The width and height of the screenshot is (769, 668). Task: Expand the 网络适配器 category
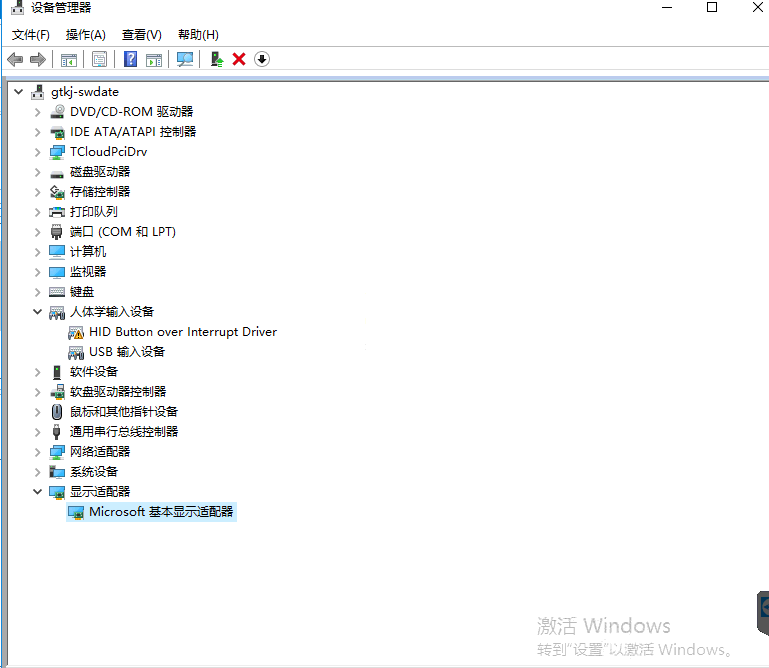pyautogui.click(x=37, y=452)
